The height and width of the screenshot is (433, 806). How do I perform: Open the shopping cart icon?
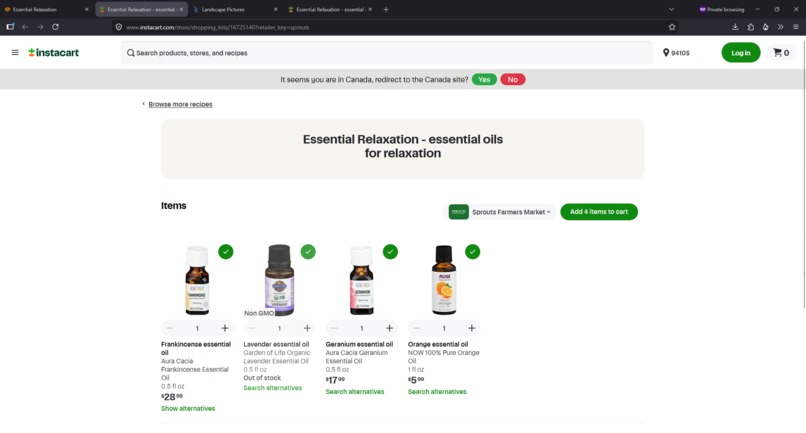point(781,52)
